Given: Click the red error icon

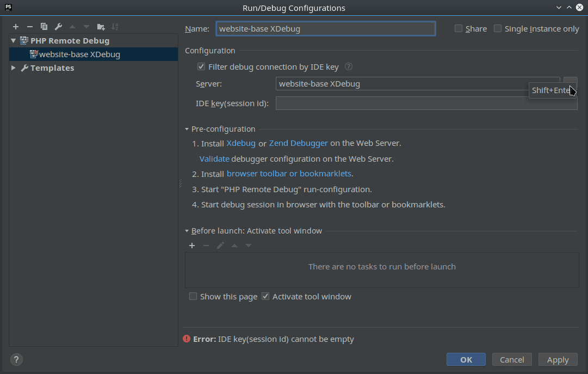Looking at the screenshot, I should (187, 339).
